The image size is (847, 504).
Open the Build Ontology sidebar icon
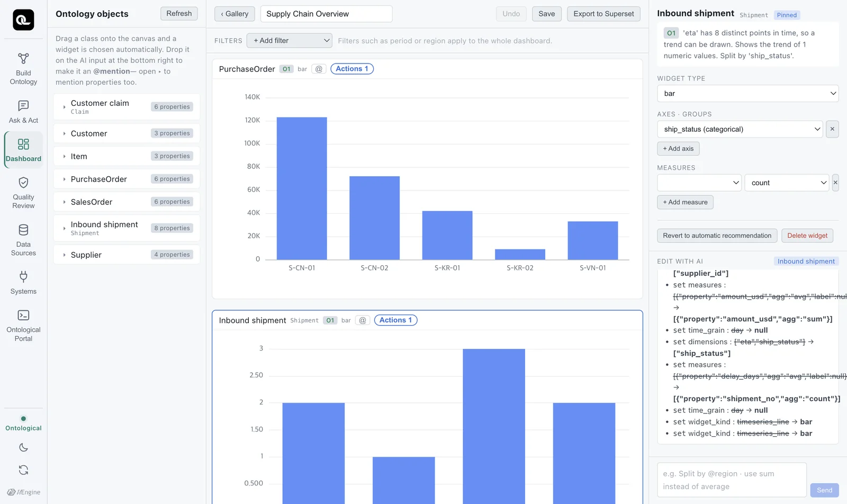pos(23,58)
